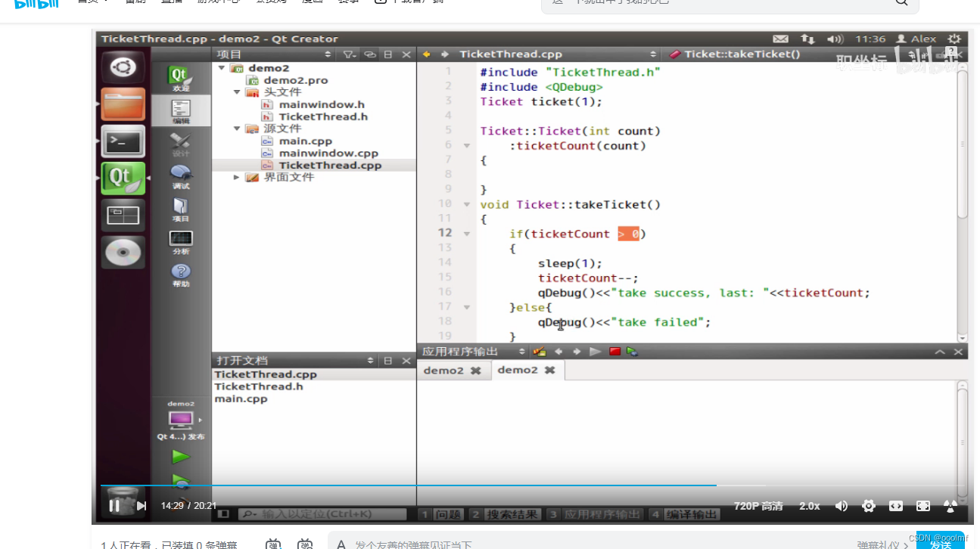Attach debugger icon in output toolbar
The width and height of the screenshot is (980, 549).
(x=632, y=352)
